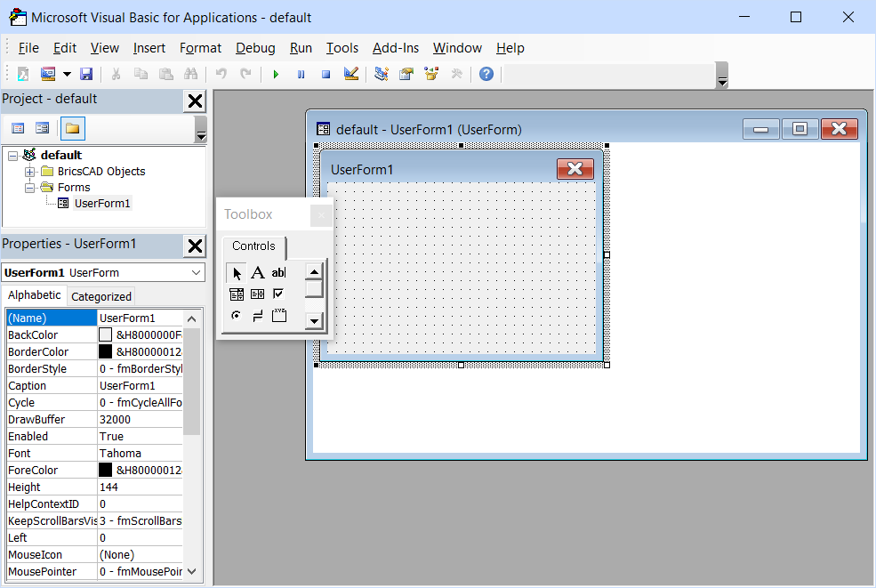Open the Add-Ins menu
Image resolution: width=876 pixels, height=588 pixels.
click(396, 48)
